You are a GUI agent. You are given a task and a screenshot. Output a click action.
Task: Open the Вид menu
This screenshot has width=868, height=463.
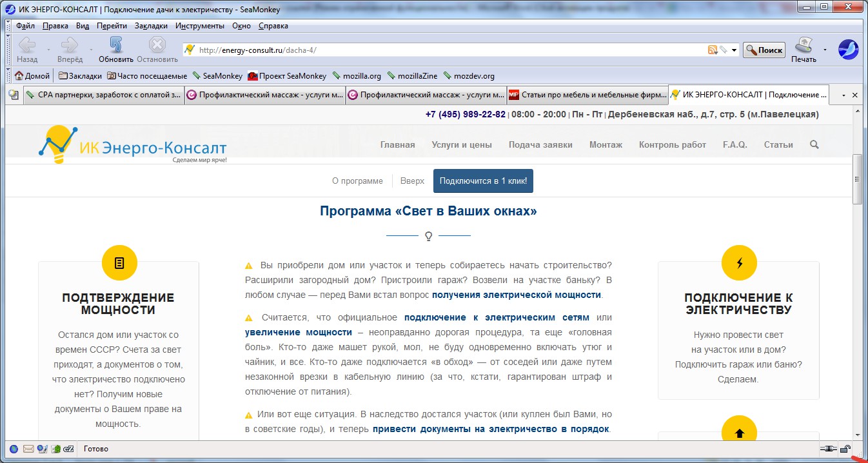click(83, 26)
